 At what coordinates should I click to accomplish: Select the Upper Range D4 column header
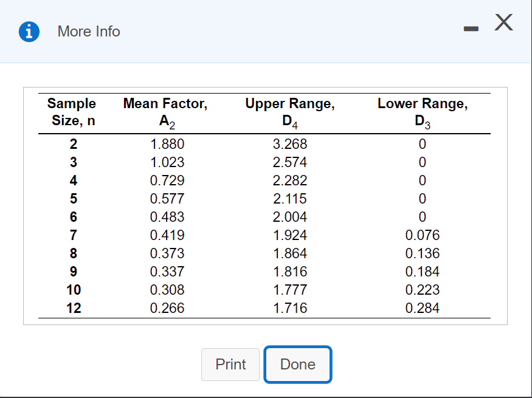tap(290, 113)
